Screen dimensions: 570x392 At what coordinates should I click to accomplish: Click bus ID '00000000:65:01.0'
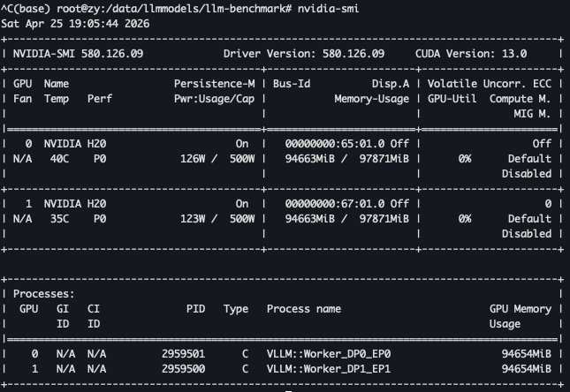(335, 144)
